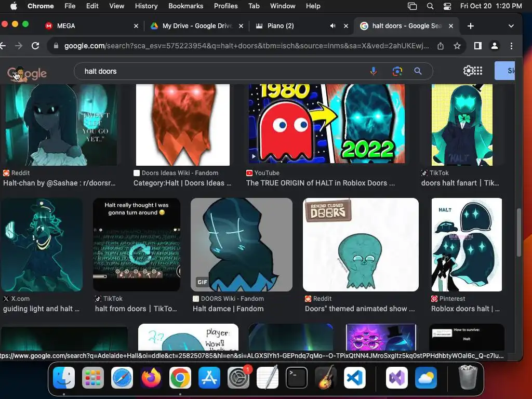
Task: Open Finder from the Dock
Action: [64, 378]
